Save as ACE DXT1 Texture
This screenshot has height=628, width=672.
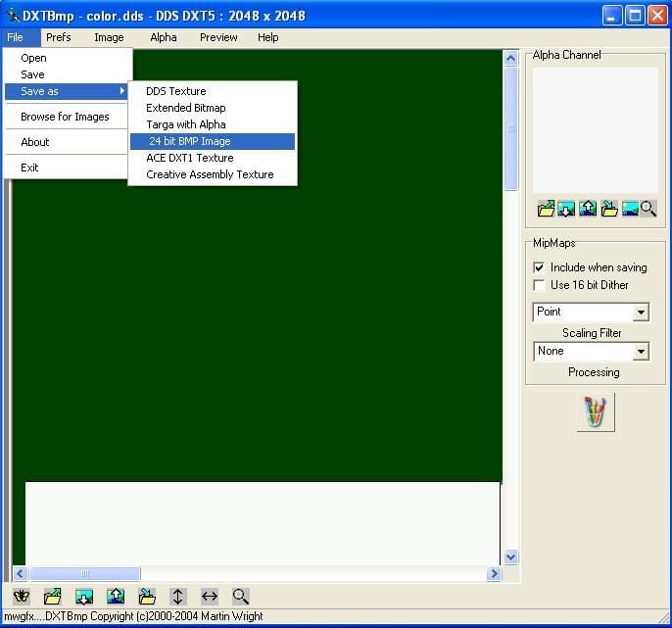pos(213,158)
